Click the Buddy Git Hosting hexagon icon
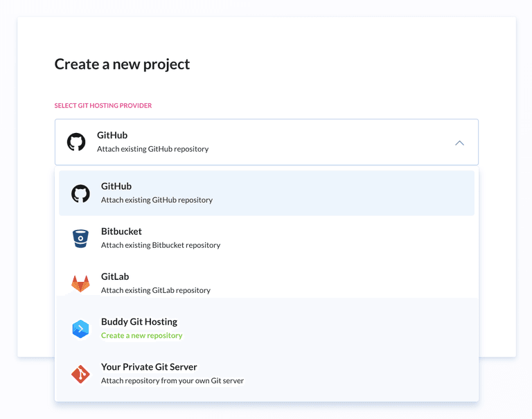The height and width of the screenshot is (419, 532). point(80,329)
